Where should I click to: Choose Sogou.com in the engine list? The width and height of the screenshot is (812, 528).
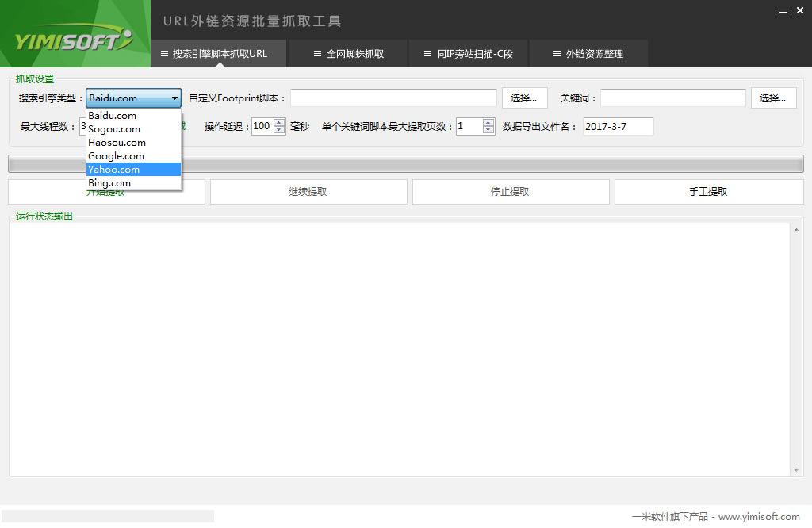coord(133,129)
